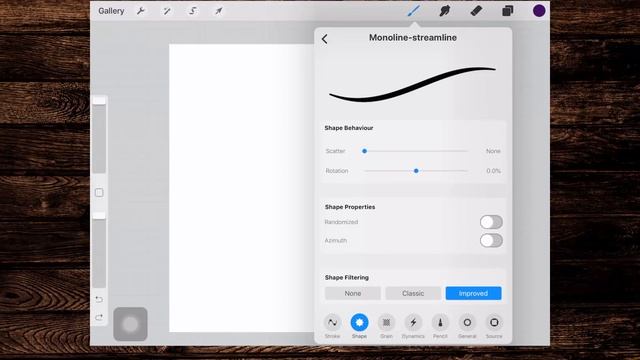Click the Rotation value '0.0%'
This screenshot has width=640, height=360.
(x=493, y=171)
